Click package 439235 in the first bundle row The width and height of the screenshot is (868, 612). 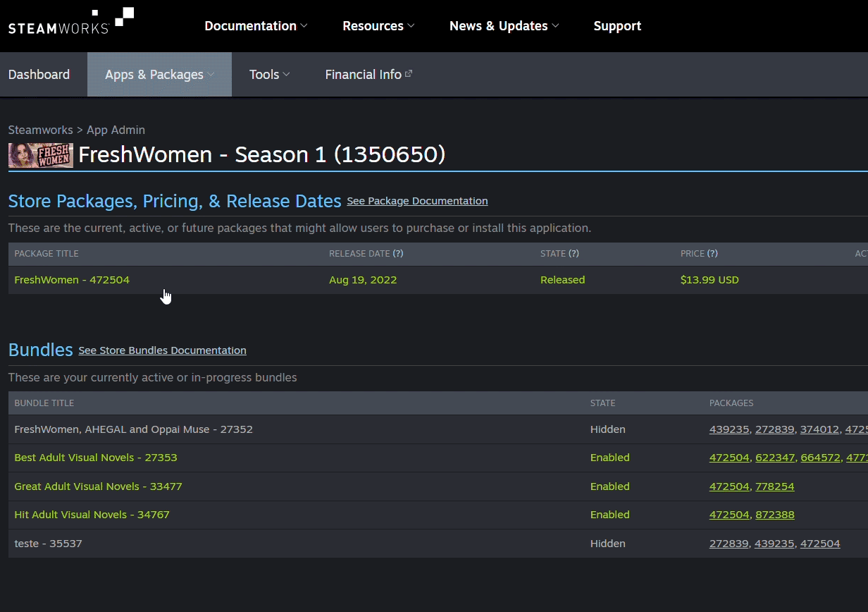click(729, 429)
